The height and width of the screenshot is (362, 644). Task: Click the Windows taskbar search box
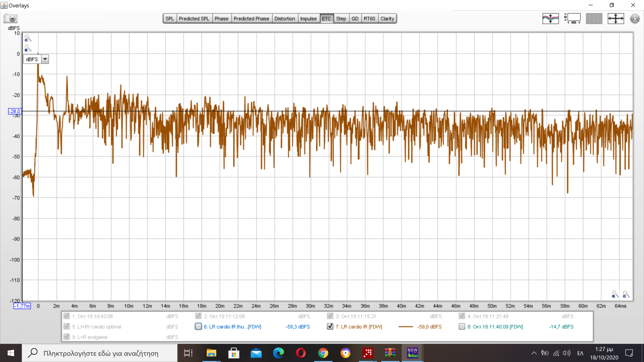click(x=101, y=353)
